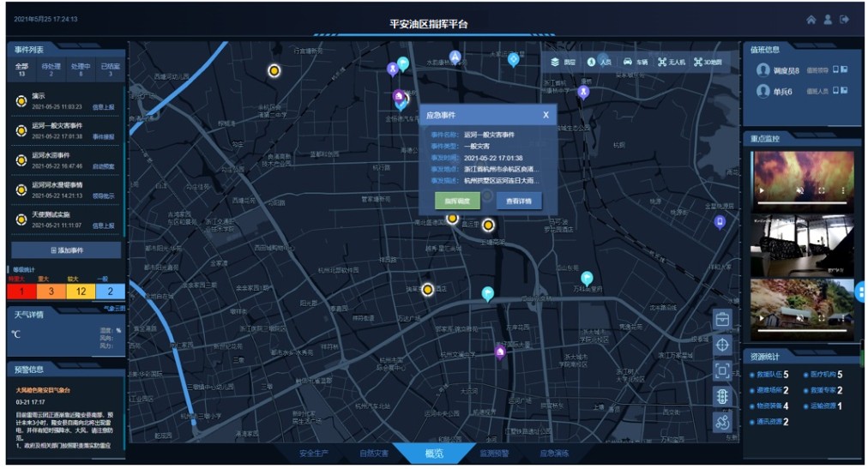
Task: Open the 运河河水漫堤事情 list row
Action: pyautogui.click(x=65, y=189)
